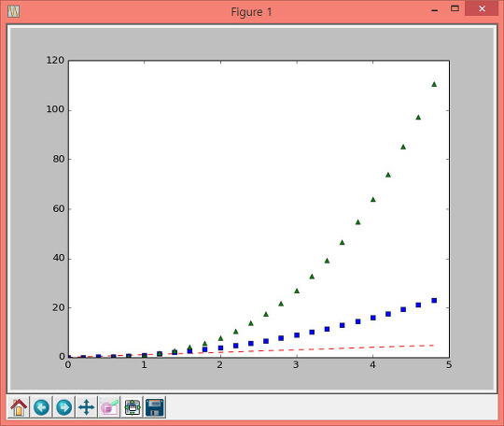504x426 pixels.
Task: Click the y-axis label '20'
Action: tap(58, 307)
